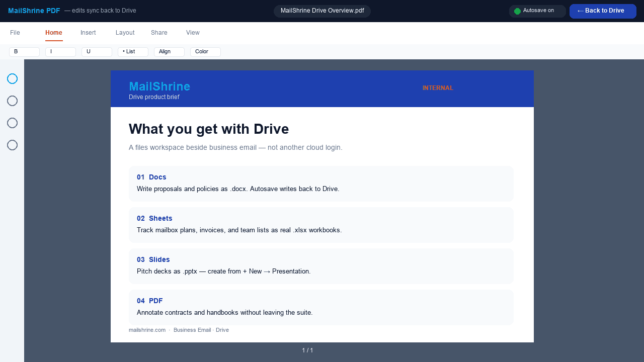The height and width of the screenshot is (362, 644).
Task: Apply bullet formatting with the List button
Action: [x=133, y=52]
